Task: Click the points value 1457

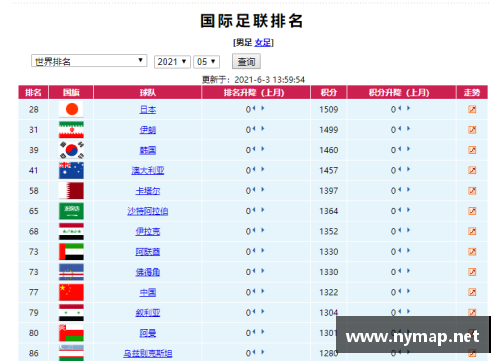Action: (329, 171)
